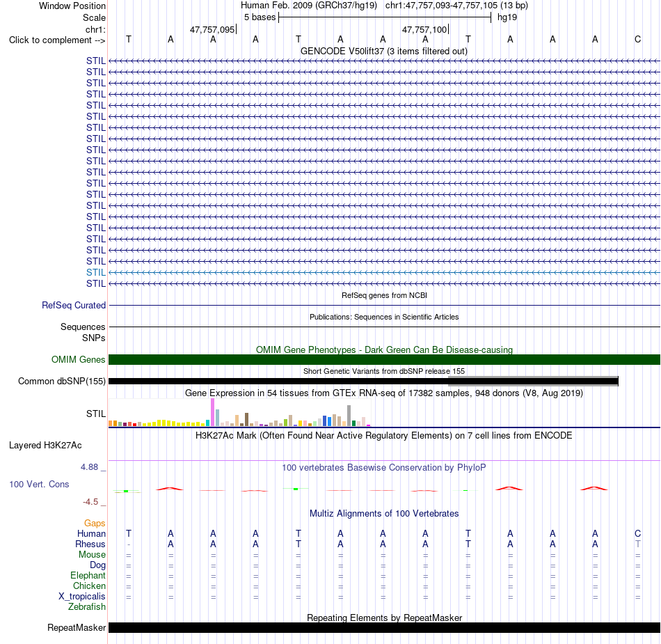Click the 47,757,100 coordinate marker
The width and height of the screenshot is (661, 644).
[425, 29]
